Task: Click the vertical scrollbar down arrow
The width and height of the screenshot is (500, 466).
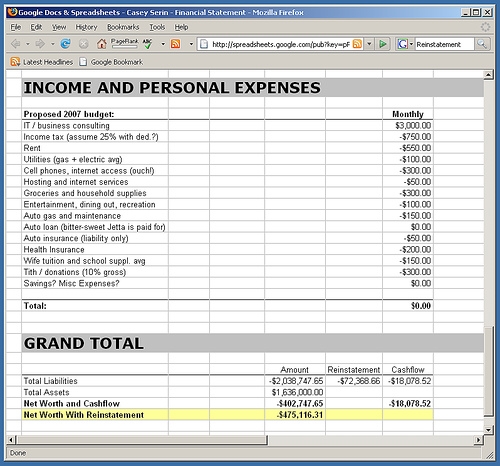Action: [488, 430]
